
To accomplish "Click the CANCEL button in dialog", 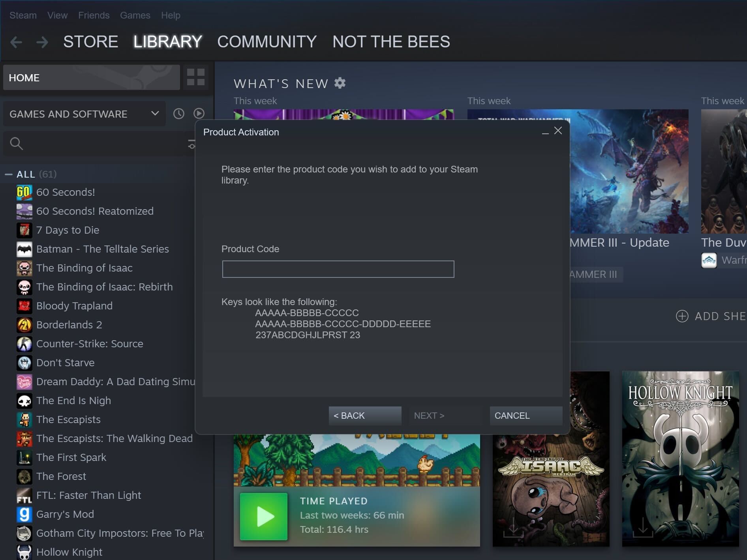I will click(526, 416).
